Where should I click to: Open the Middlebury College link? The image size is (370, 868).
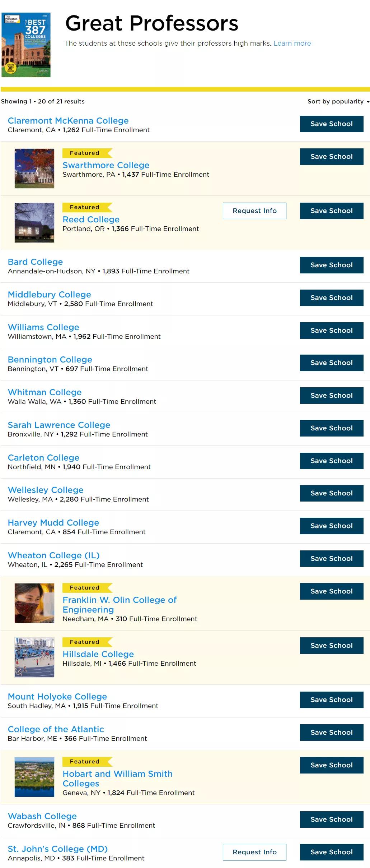tap(50, 295)
